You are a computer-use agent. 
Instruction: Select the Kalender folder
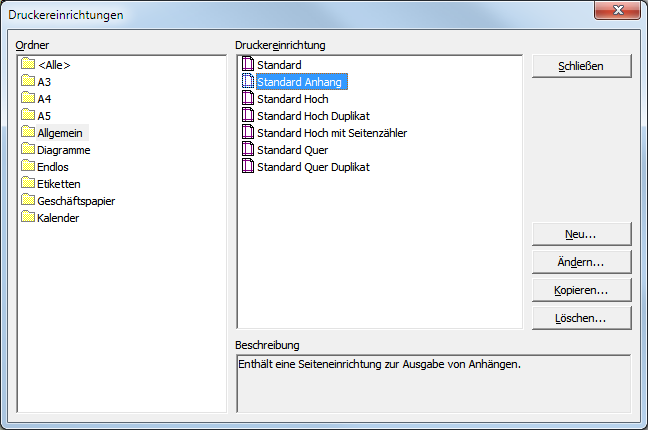(58, 218)
